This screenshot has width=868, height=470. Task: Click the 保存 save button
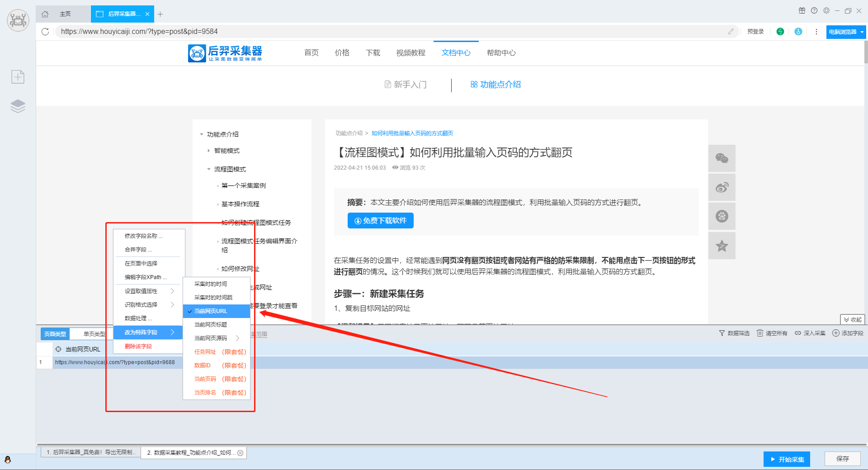click(842, 459)
